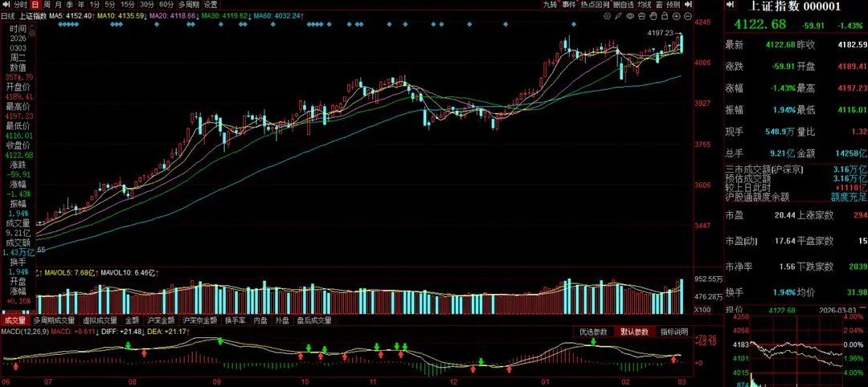The height and width of the screenshot is (387, 868).
Task: Select the 周 weekly period tab
Action: [47, 5]
